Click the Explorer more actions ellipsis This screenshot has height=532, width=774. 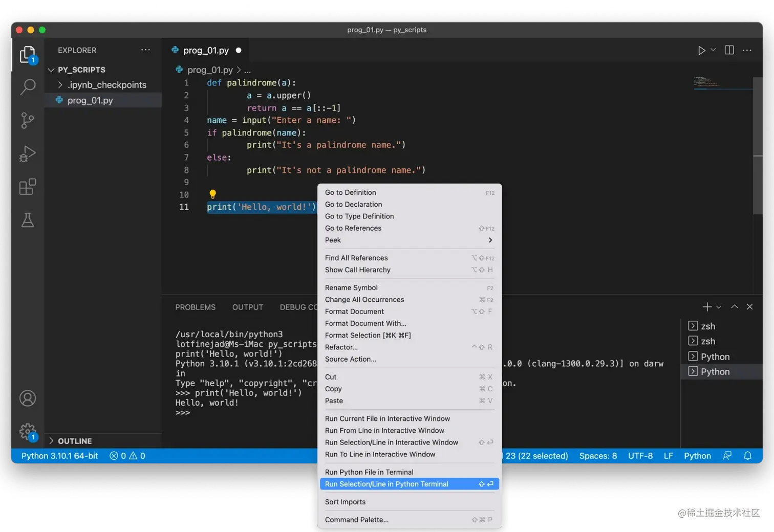point(146,50)
